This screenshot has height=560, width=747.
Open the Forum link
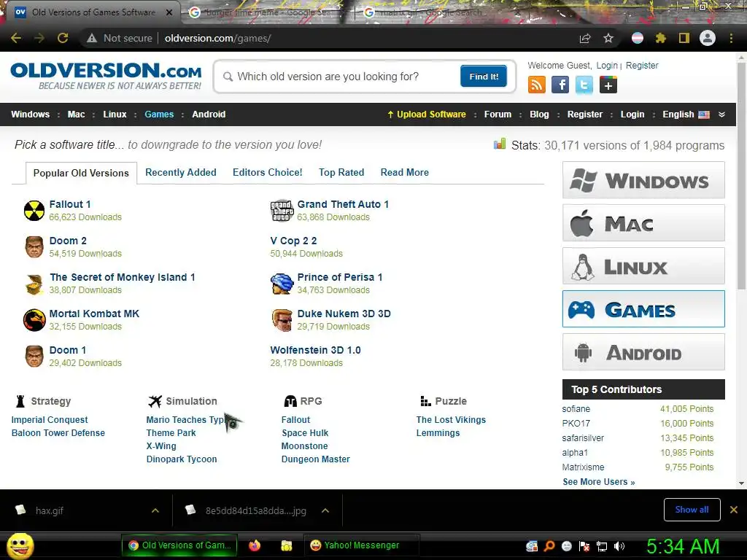(x=498, y=114)
